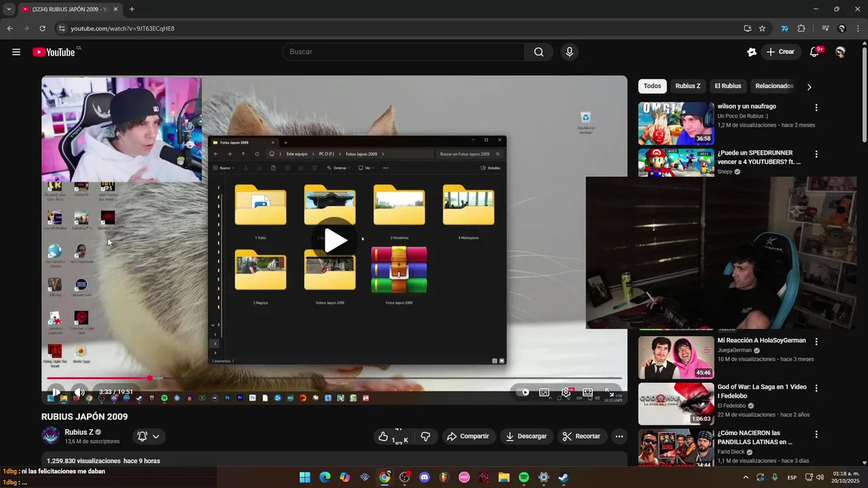Open more actions ellipsis below video
Viewport: 868px width, 488px height.
point(619,436)
